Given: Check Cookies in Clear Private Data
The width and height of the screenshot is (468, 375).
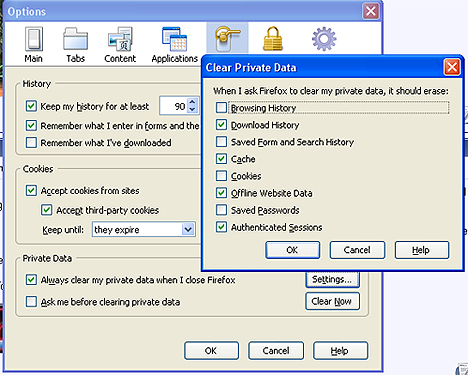Looking at the screenshot, I should tap(221, 176).
